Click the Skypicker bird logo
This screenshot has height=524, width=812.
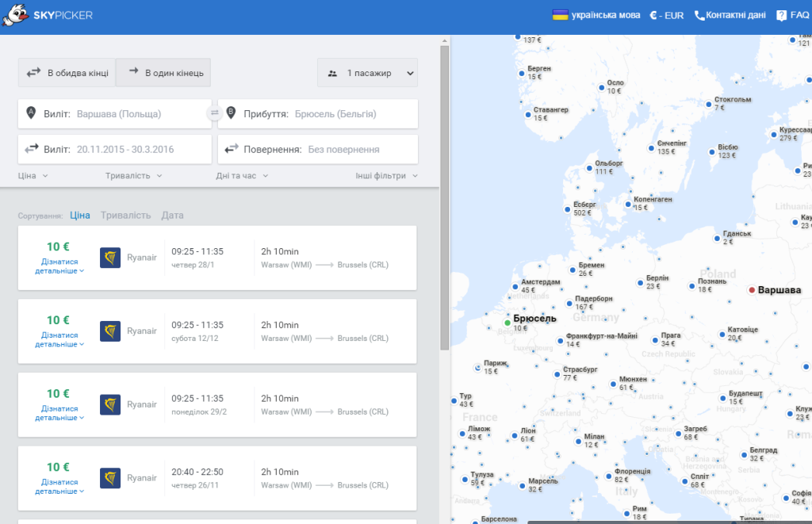15,14
